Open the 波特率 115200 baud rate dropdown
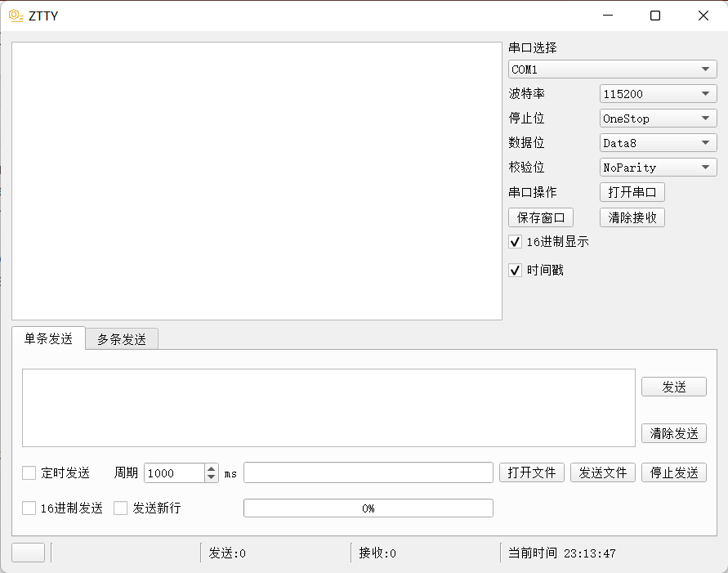Viewport: 728px width, 573px height. [657, 93]
